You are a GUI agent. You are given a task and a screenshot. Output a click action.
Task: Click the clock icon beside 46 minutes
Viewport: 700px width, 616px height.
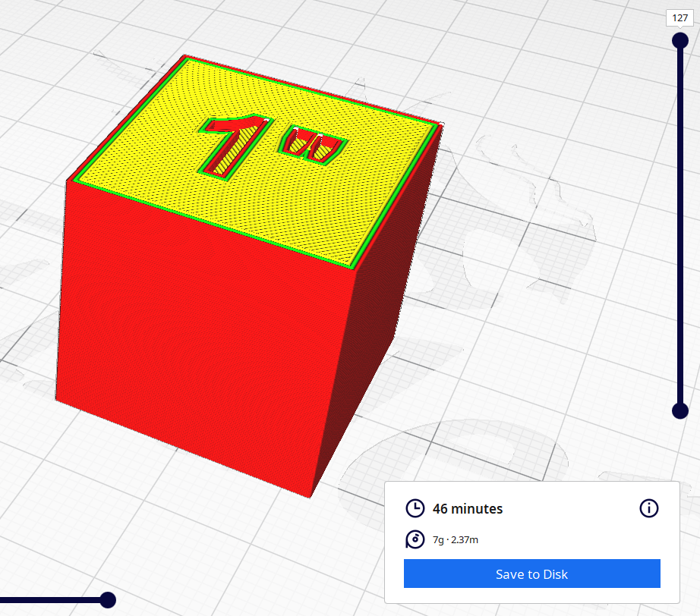(x=415, y=508)
